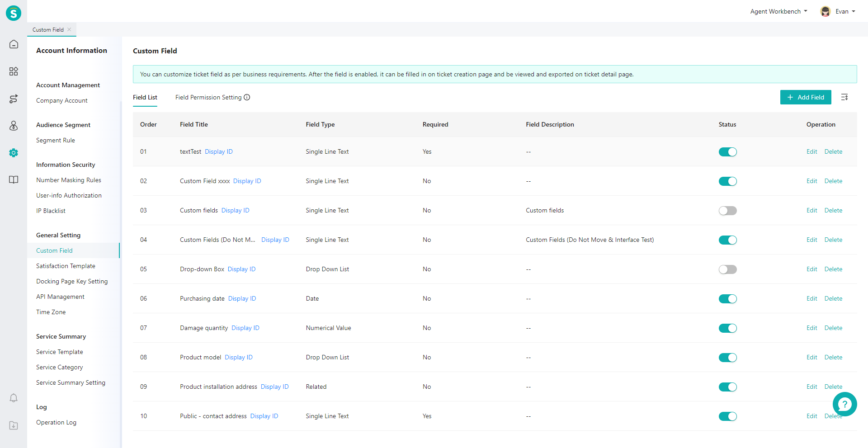Toggle Product model field status

pyautogui.click(x=728, y=358)
